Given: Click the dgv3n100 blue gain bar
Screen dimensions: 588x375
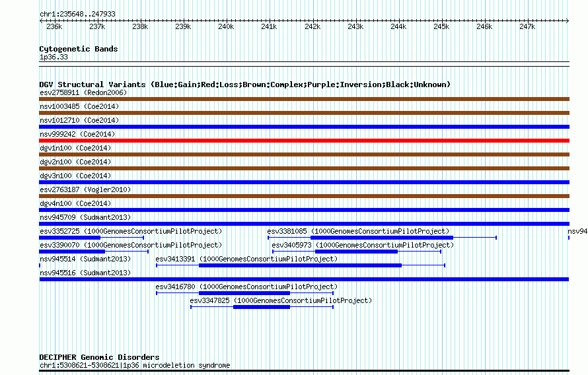Looking at the screenshot, I should pyautogui.click(x=304, y=182).
